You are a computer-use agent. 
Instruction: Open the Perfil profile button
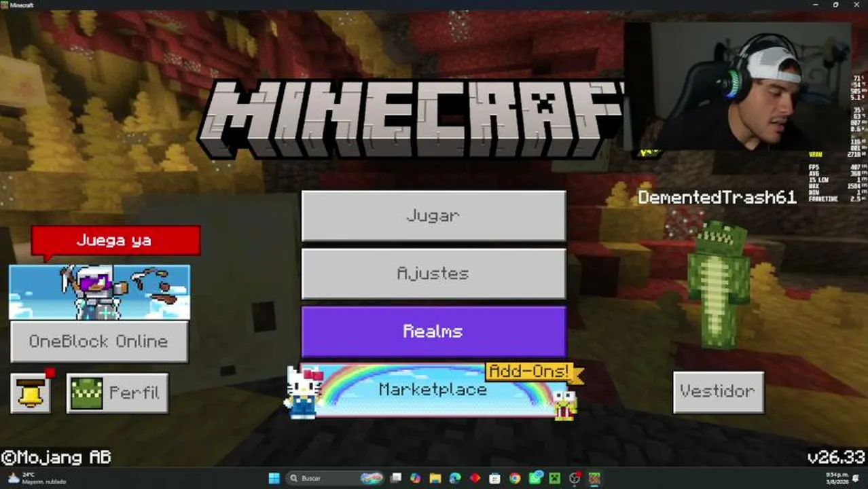point(117,393)
